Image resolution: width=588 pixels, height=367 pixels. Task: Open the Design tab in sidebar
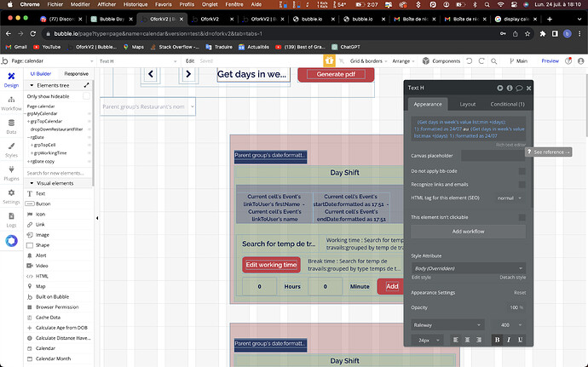(11, 80)
